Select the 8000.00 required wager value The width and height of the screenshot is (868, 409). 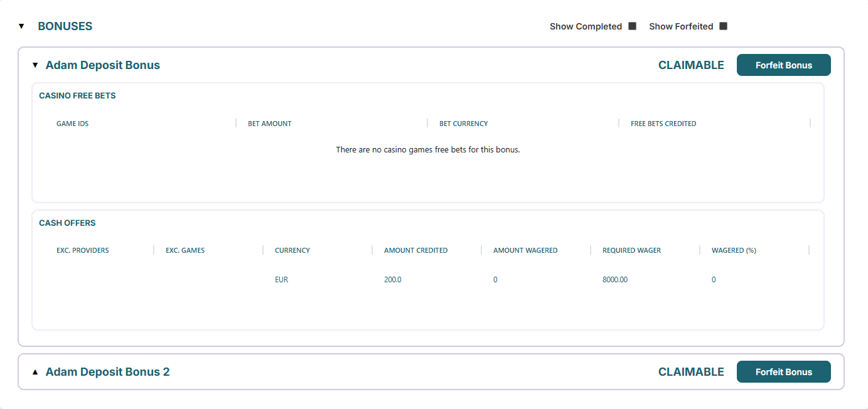tap(614, 280)
